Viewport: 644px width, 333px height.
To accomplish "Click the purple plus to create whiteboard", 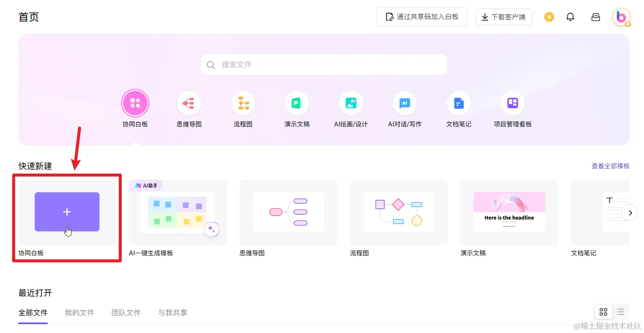I will (67, 212).
